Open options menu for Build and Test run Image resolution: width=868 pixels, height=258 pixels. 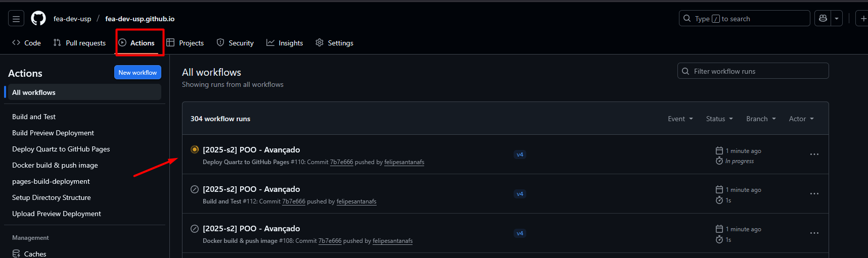(814, 194)
